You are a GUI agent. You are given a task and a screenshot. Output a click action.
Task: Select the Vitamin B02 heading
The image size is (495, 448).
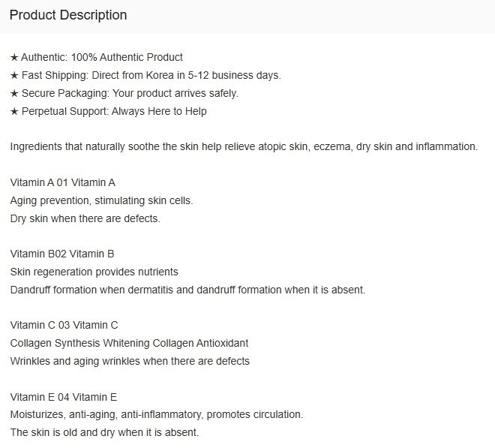coord(61,254)
